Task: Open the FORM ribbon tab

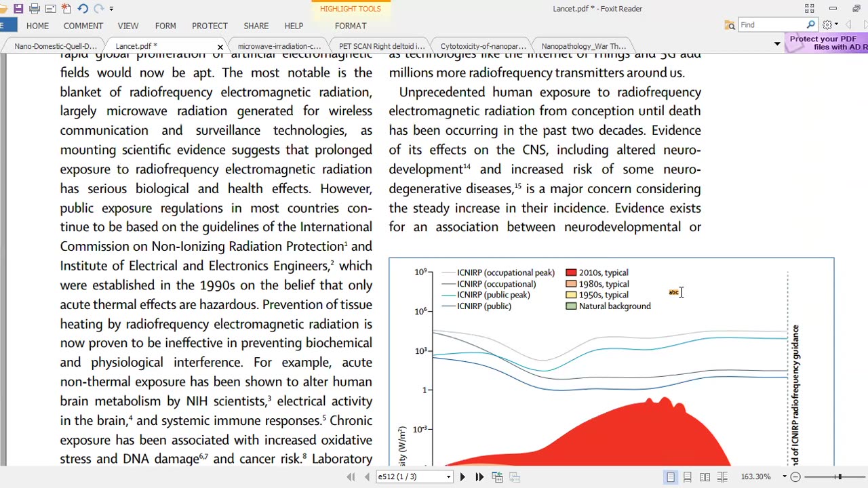Action: 165,26
